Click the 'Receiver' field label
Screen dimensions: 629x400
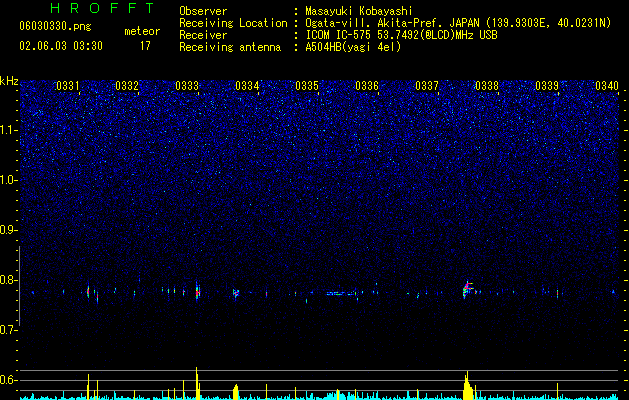tap(203, 35)
